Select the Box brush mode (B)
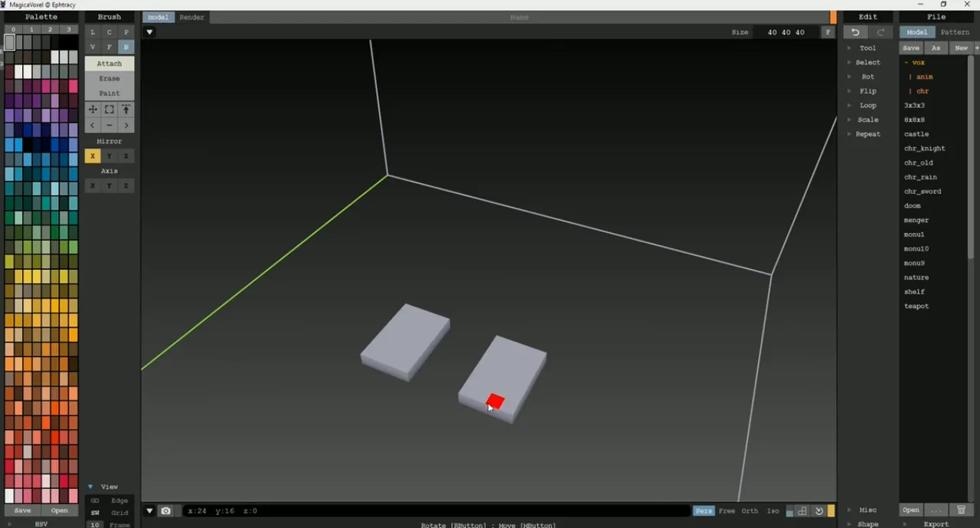 pyautogui.click(x=126, y=48)
